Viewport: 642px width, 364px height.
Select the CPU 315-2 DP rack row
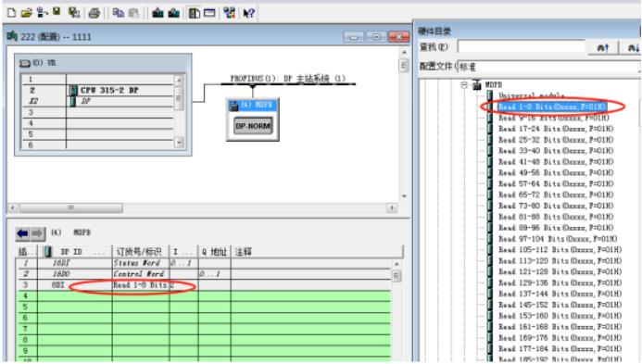[99, 90]
